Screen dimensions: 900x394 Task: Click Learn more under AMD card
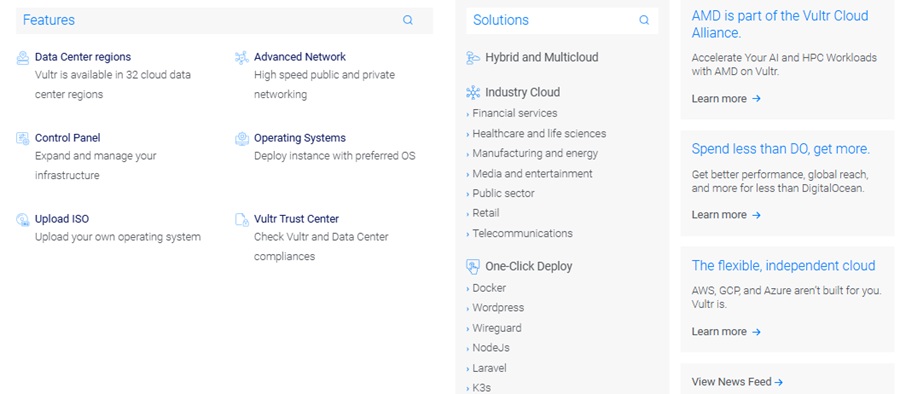click(719, 99)
